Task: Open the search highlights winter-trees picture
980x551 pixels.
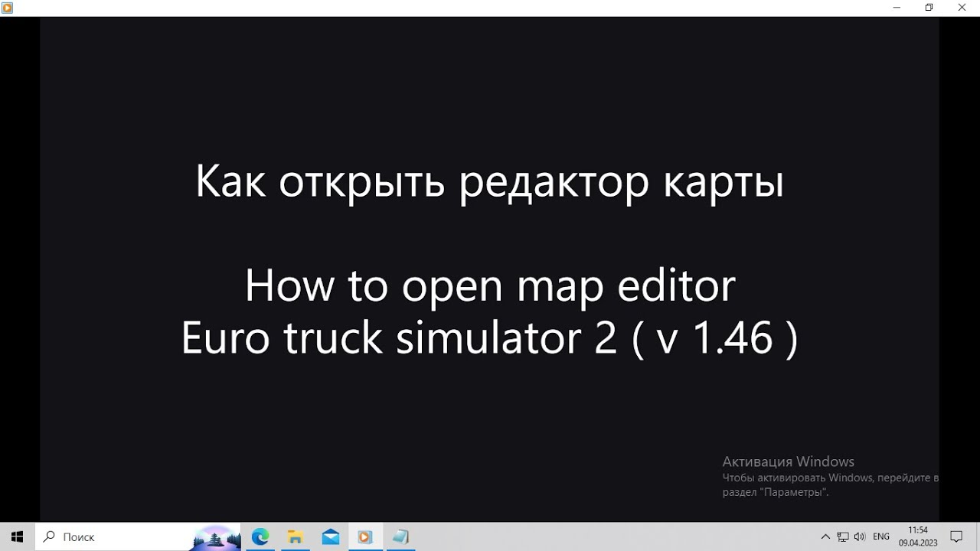Action: [217, 537]
